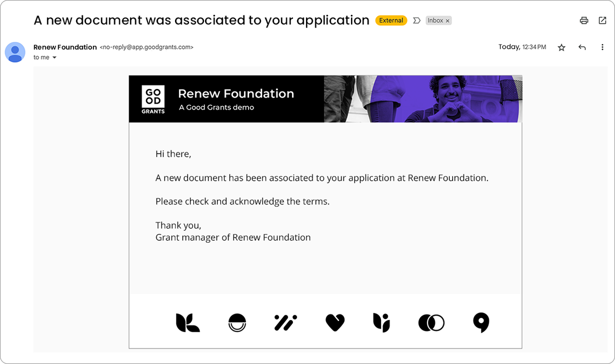615x364 pixels.
Task: Click the Renew Foundation banner image
Action: coord(423,99)
